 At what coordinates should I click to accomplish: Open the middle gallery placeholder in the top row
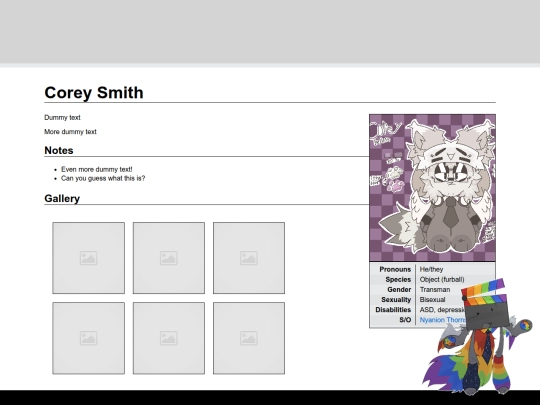tap(169, 258)
